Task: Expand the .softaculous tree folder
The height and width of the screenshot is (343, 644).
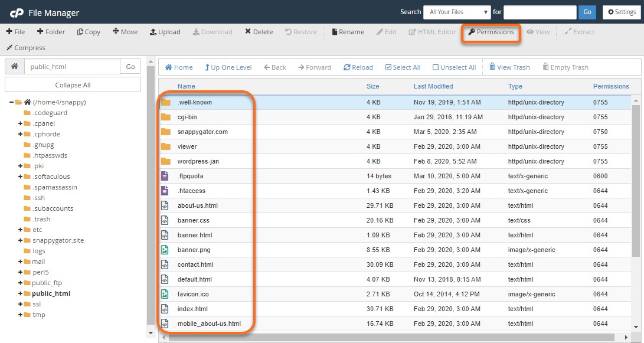Action: pyautogui.click(x=20, y=177)
